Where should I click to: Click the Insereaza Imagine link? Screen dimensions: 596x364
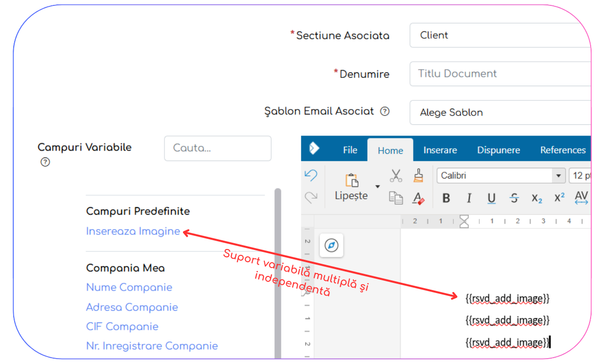[133, 231]
